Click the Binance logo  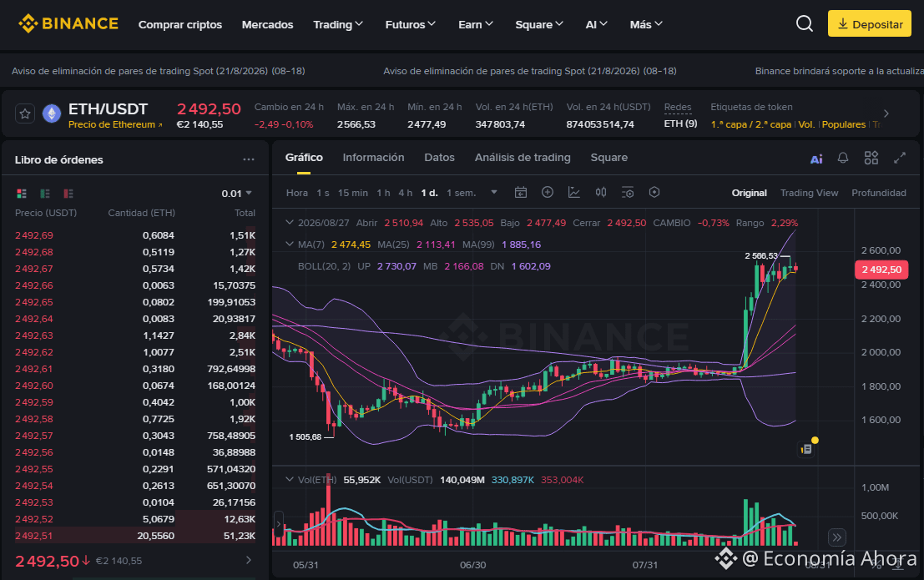(x=68, y=23)
